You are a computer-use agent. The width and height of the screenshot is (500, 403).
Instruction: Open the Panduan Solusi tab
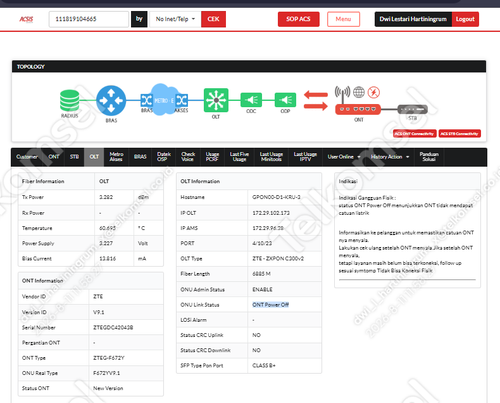tap(429, 157)
